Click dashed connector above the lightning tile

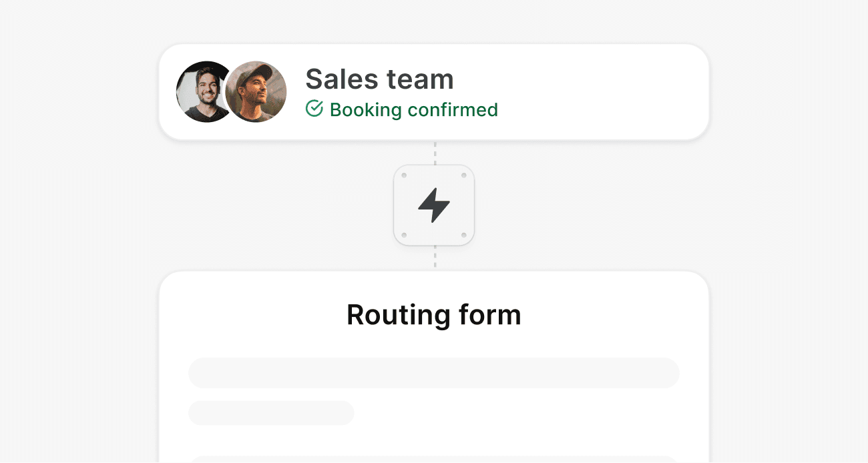(435, 153)
